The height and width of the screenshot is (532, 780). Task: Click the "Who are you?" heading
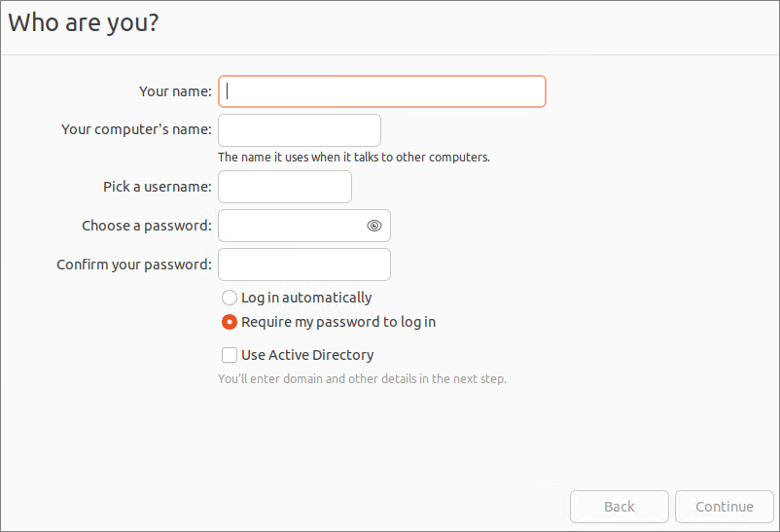point(84,23)
